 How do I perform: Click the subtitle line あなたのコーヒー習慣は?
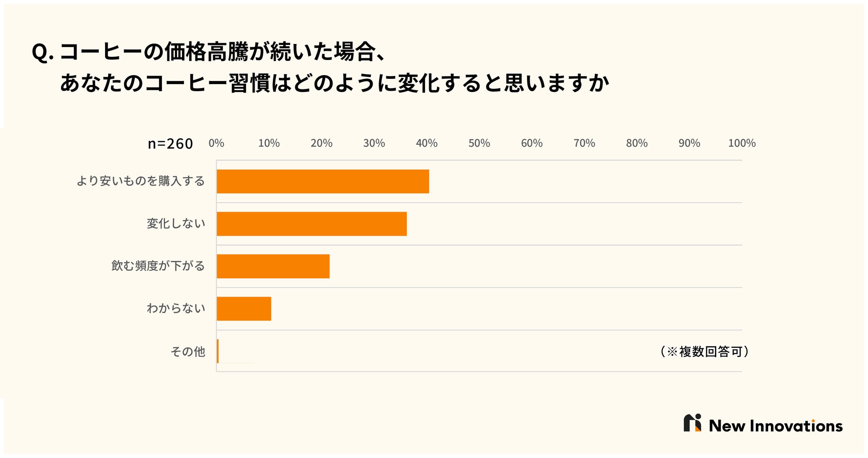pyautogui.click(x=334, y=83)
